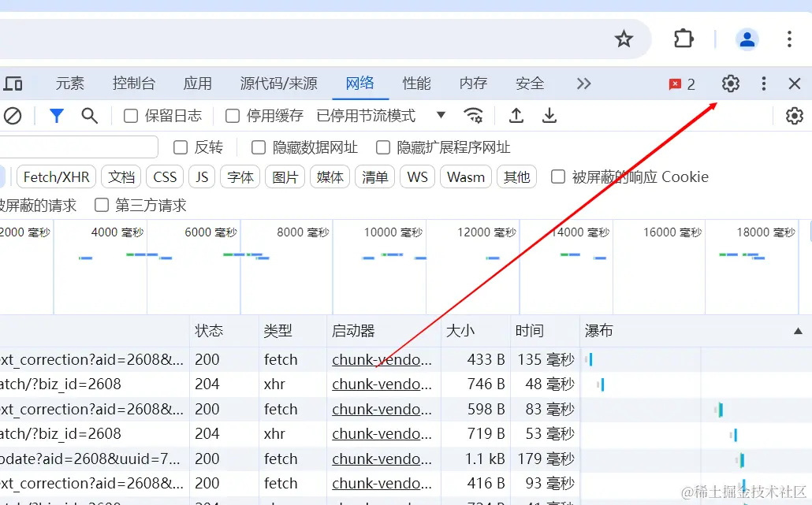Filter requests by 清单
812x505 pixels.
[x=374, y=177]
